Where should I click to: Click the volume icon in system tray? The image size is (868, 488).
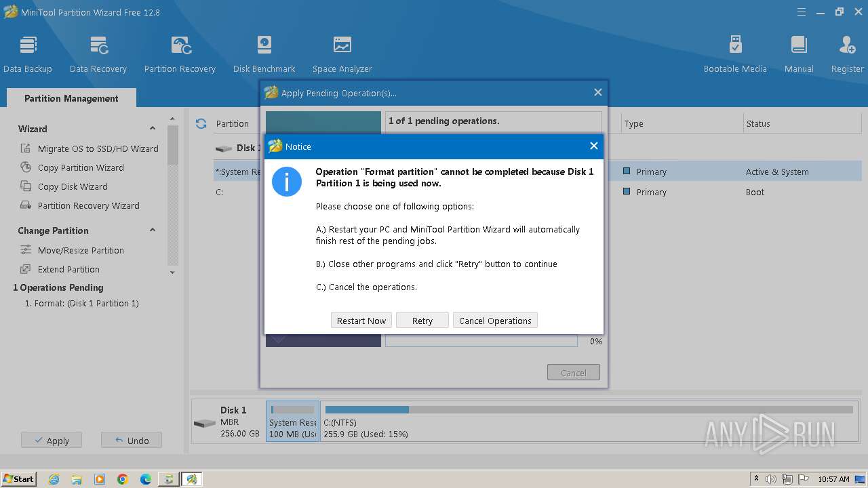771,479
